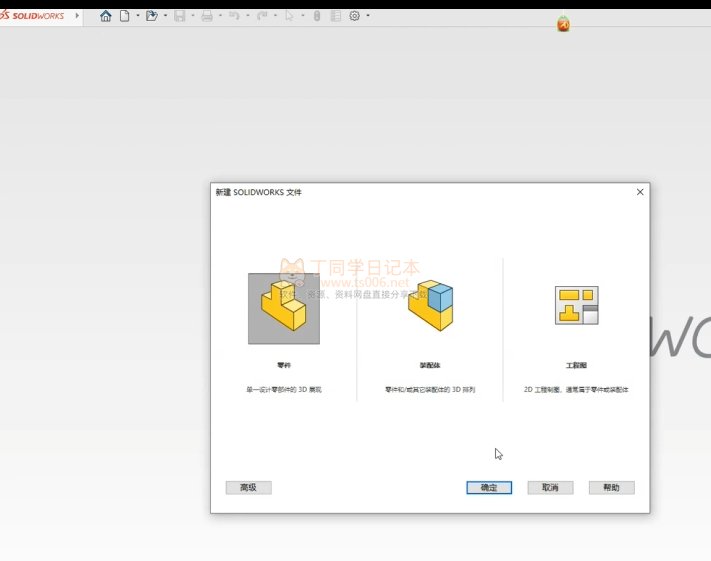
Task: Click the 帮助 (Help) button
Action: coord(611,488)
